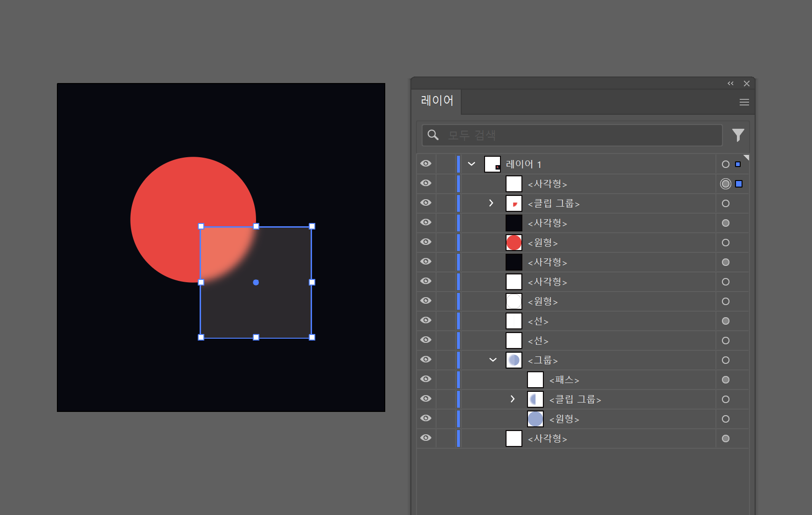Click the 레이어 1 thumbnail
Viewport: 812px width, 515px height.
493,164
